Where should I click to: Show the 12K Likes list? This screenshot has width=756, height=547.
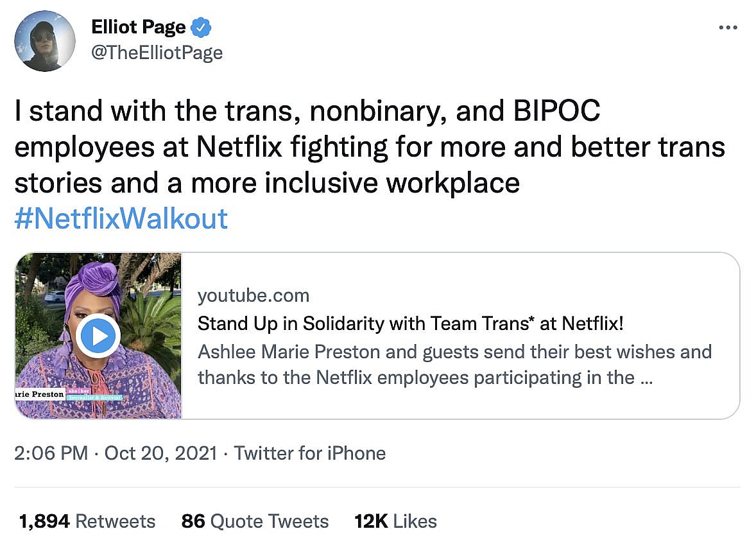tap(395, 521)
